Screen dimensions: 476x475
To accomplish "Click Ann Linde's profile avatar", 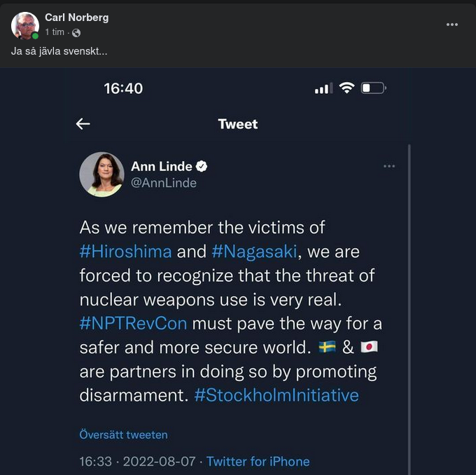I will coord(101,174).
